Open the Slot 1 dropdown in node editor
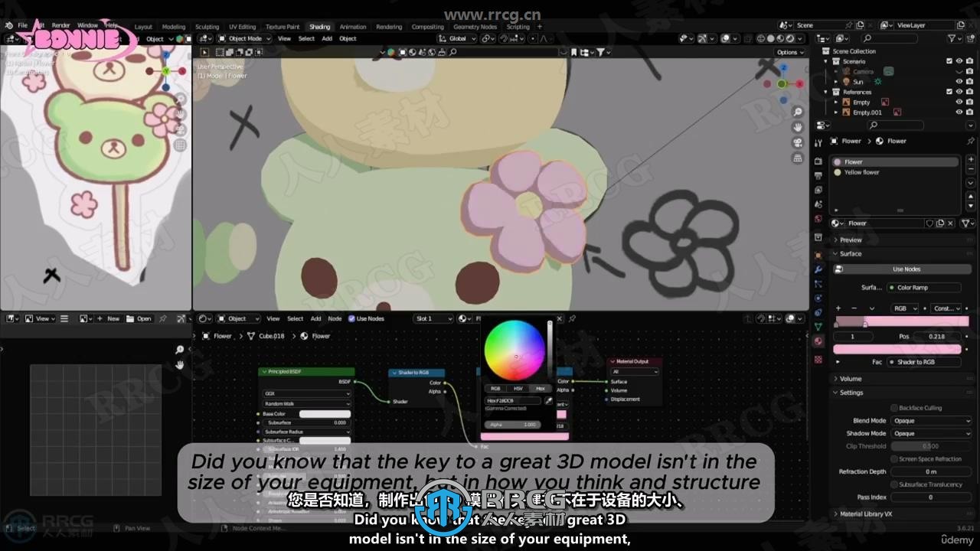The image size is (980, 551). pos(433,318)
